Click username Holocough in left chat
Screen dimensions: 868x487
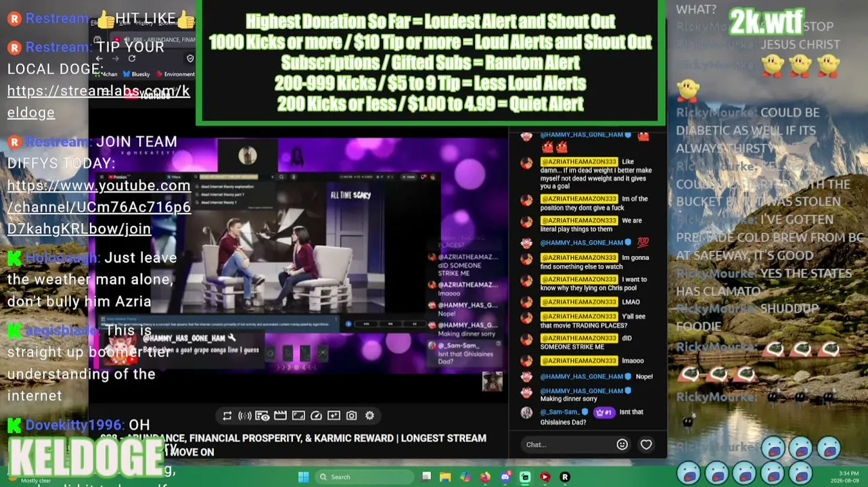(62, 258)
